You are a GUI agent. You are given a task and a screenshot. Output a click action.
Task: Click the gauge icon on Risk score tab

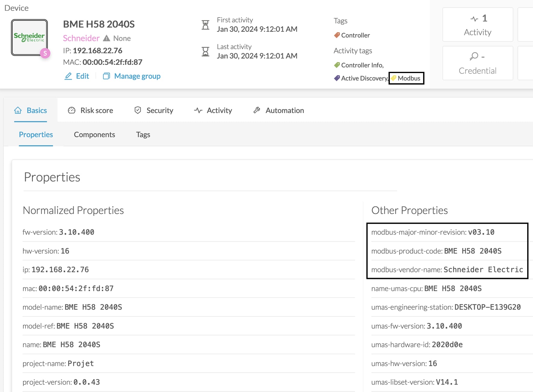tap(72, 110)
